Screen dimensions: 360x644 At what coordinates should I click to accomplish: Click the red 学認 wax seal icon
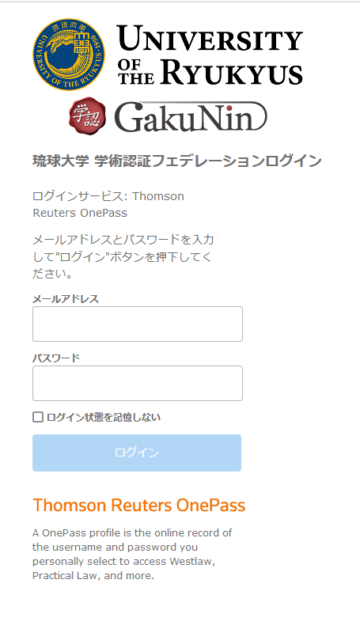87,116
